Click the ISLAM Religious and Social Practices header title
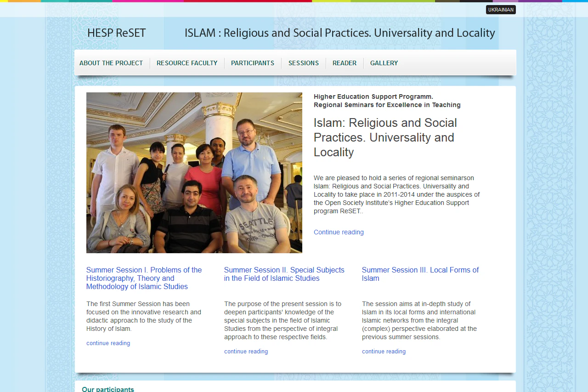Viewport: 588px width, 392px height. (x=339, y=33)
